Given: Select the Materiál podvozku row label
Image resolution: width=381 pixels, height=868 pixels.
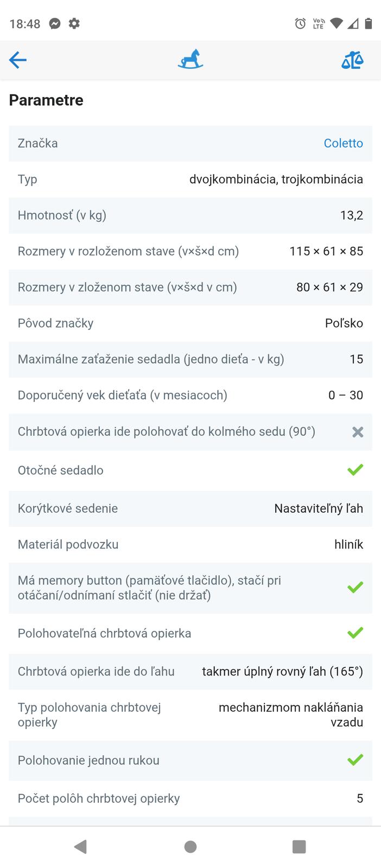Looking at the screenshot, I should pos(68,544).
